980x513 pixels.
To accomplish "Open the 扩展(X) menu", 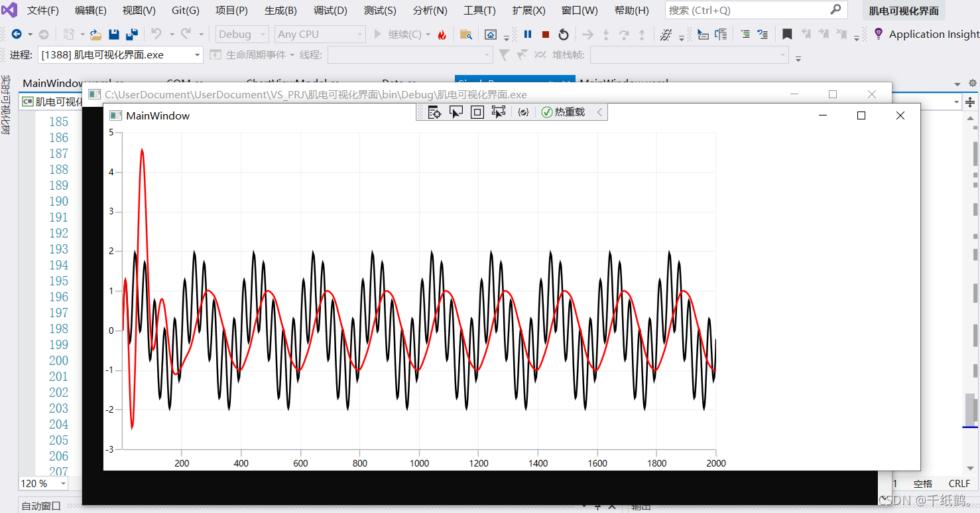I will pos(529,11).
